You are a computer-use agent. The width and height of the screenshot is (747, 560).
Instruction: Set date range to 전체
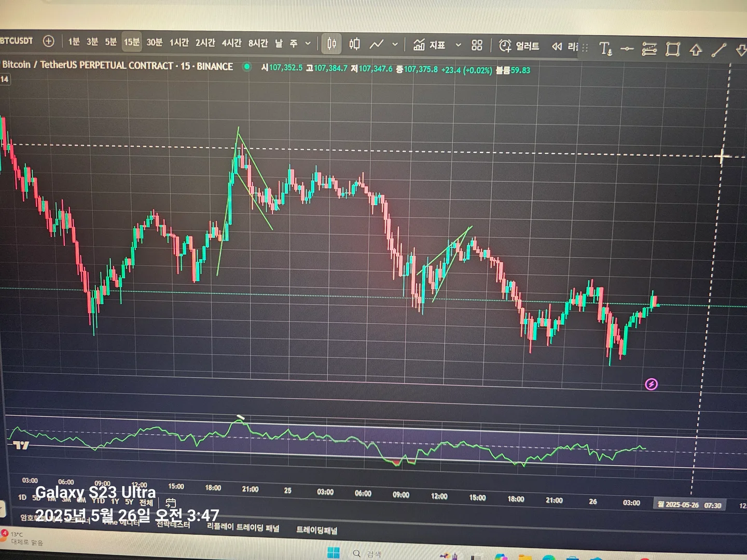[146, 502]
